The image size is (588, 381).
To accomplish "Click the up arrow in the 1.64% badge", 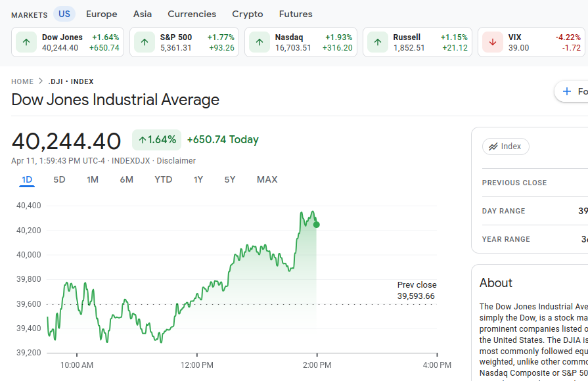I will 143,141.
